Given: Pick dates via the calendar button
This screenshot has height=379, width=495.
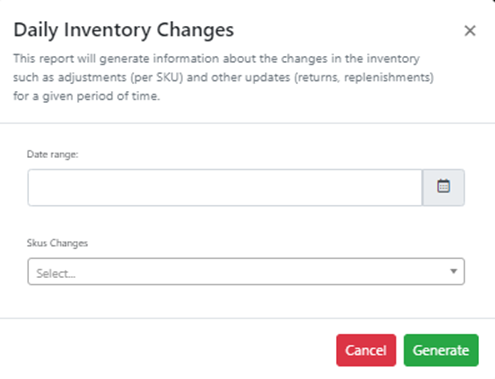Looking at the screenshot, I should (443, 188).
